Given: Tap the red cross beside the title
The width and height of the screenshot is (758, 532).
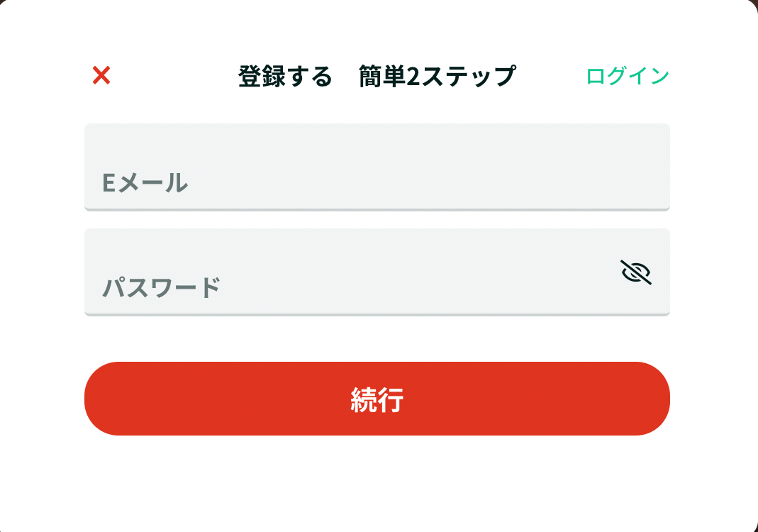Looking at the screenshot, I should click(x=101, y=75).
